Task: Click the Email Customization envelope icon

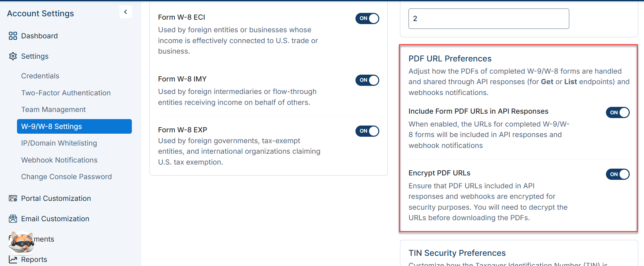Action: pyautogui.click(x=13, y=219)
